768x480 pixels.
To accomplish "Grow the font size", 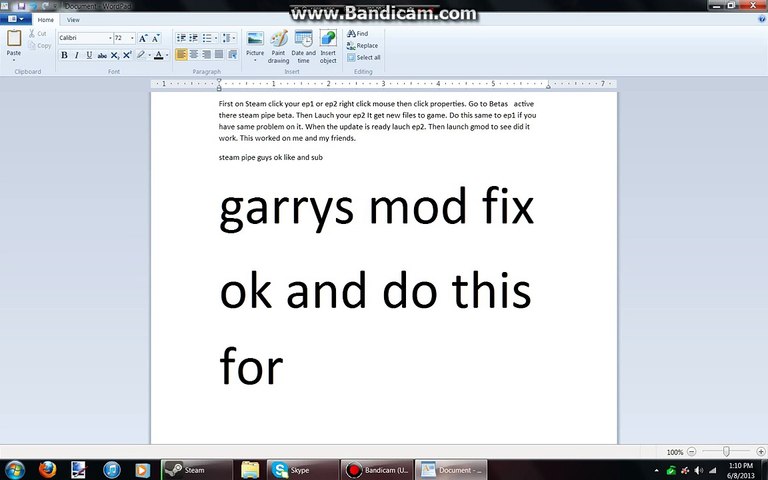I will pos(143,38).
